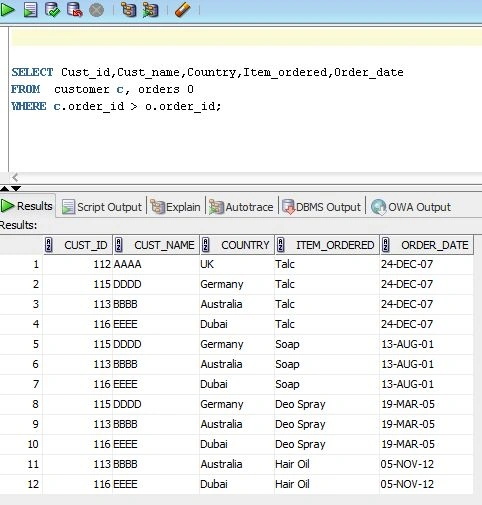Select the Deo Spray cell in row 8
Screen dimensions: 482x505
coord(327,404)
